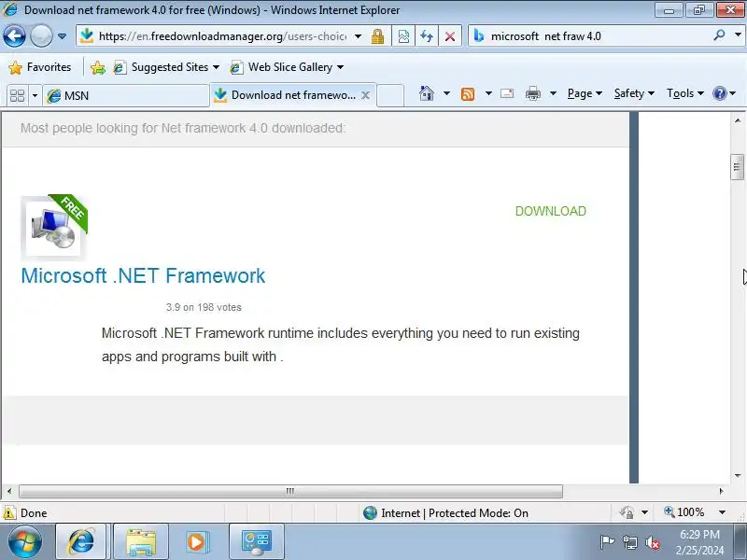Click the vertical scrollbar thumb
Screen dimensions: 747x560
pyautogui.click(x=737, y=167)
